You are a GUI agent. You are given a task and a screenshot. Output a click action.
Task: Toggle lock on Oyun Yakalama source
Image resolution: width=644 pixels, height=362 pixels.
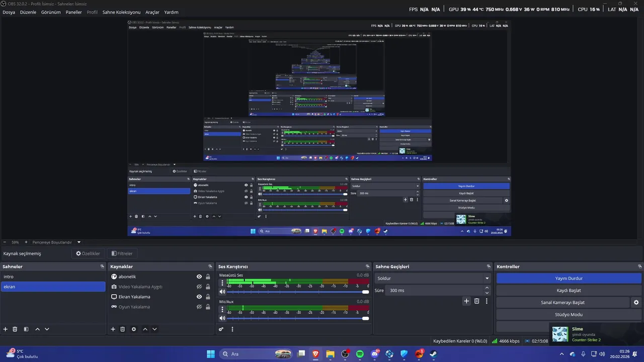pyautogui.click(x=208, y=307)
